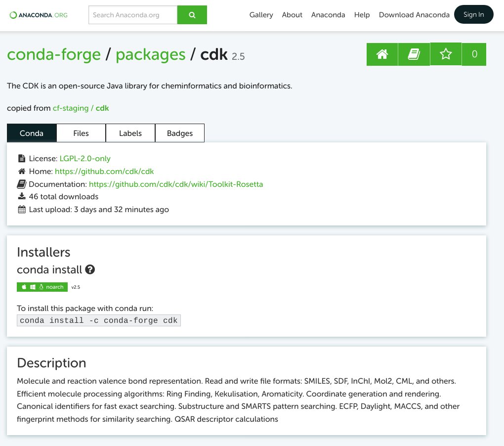This screenshot has width=504, height=446.
Task: Click the noarch platform badge
Action: [42, 287]
